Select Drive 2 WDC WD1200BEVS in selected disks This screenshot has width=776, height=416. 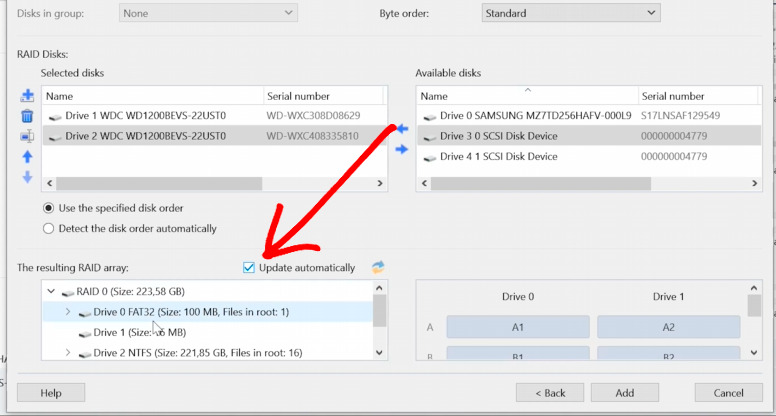[x=215, y=136]
